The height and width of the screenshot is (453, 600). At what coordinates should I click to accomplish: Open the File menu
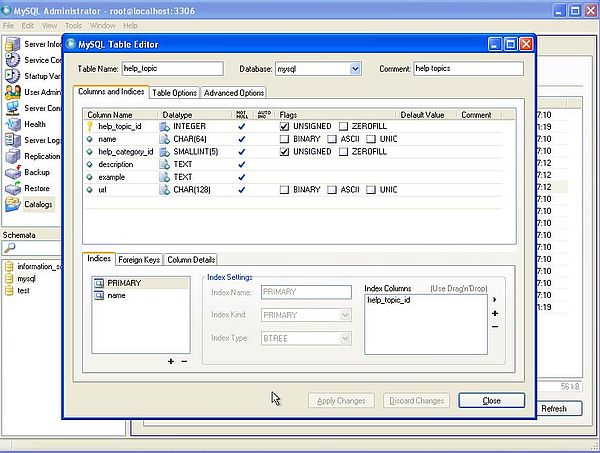(x=8, y=26)
